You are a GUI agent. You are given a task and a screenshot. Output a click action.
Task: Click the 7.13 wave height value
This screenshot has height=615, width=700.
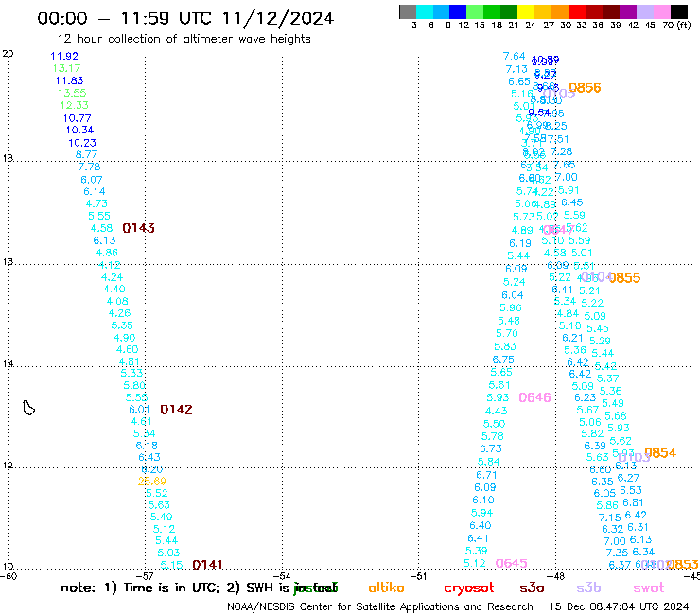(x=516, y=69)
